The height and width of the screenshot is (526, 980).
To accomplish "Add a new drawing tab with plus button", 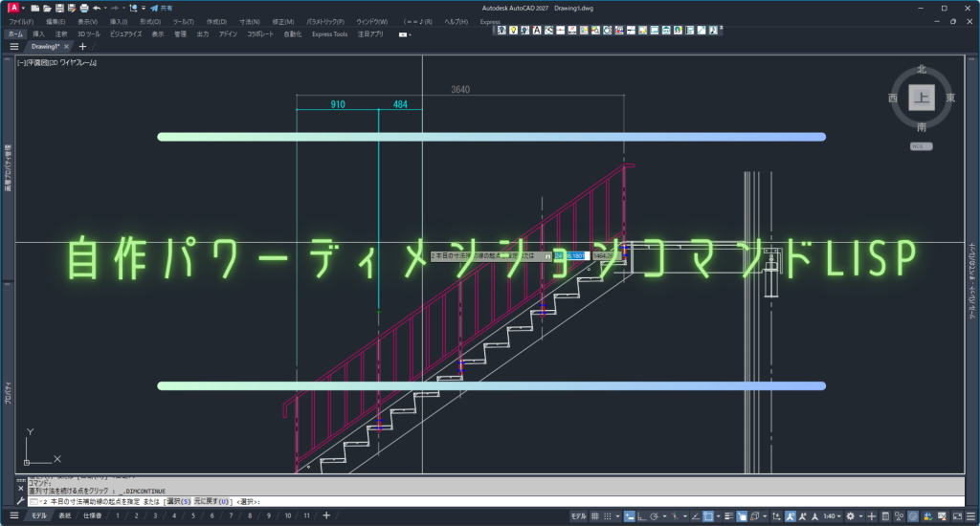I will (x=82, y=46).
